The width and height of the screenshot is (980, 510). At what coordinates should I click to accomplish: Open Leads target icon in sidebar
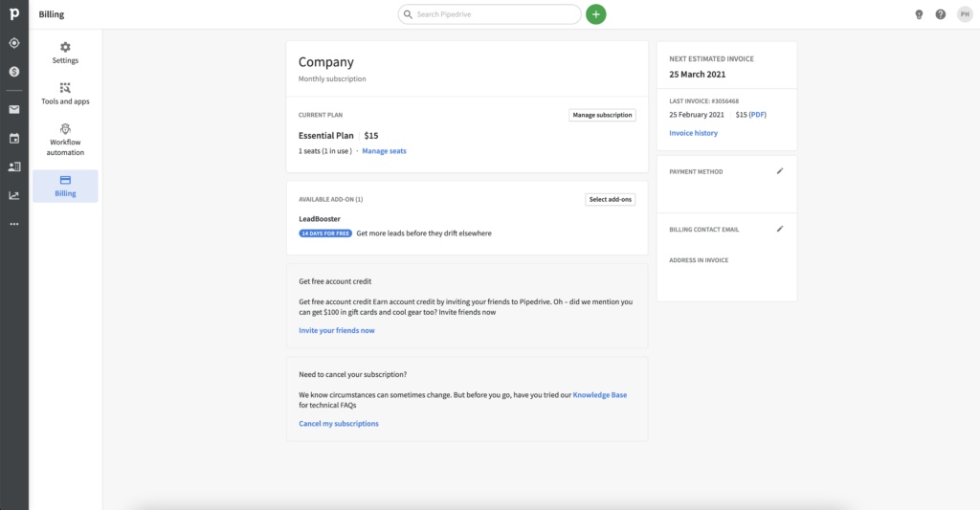(13, 43)
